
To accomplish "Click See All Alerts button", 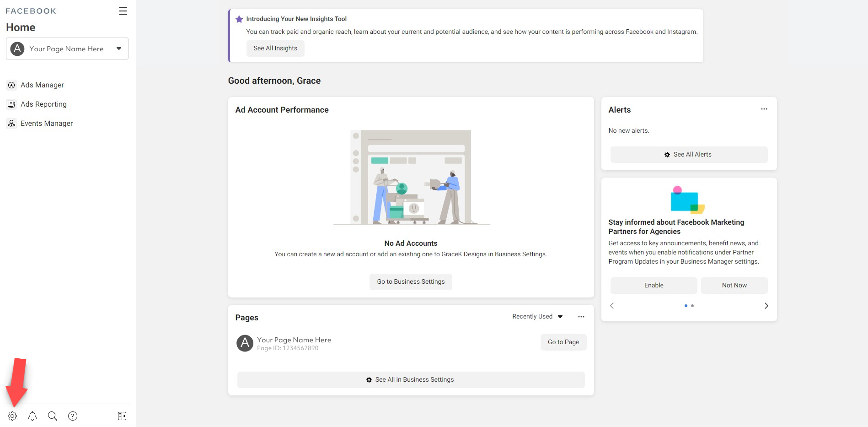I will 689,155.
